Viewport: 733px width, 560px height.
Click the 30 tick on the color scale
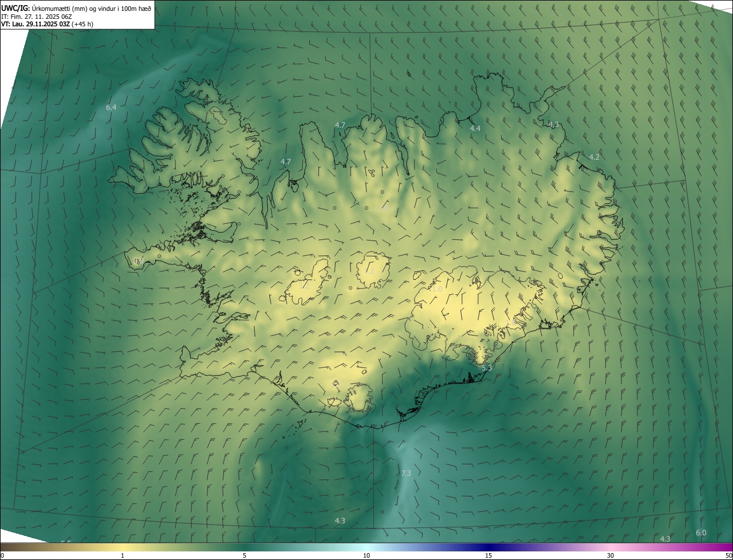point(610,555)
